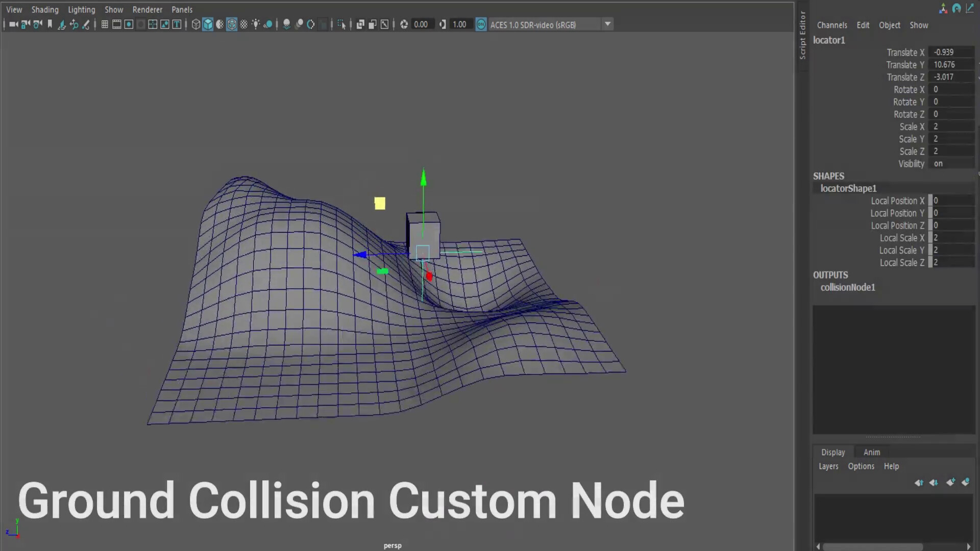Collapse locatorShape1 under SHAPES
980x551 pixels.
click(848, 188)
